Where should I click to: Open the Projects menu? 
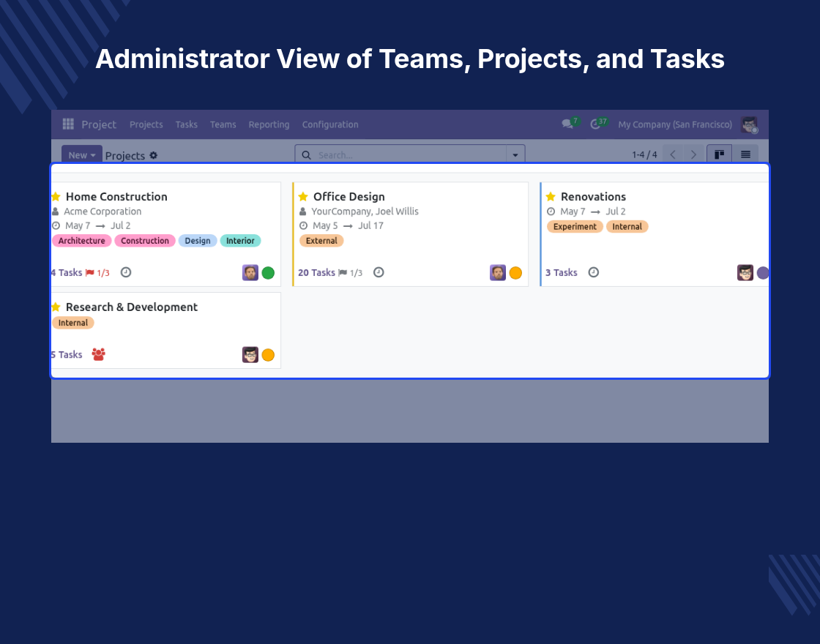pyautogui.click(x=146, y=124)
